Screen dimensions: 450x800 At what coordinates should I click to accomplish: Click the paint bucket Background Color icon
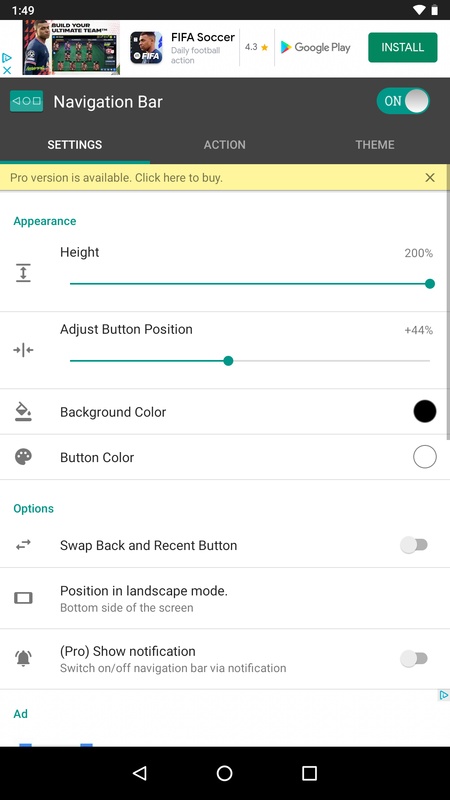[x=23, y=411]
